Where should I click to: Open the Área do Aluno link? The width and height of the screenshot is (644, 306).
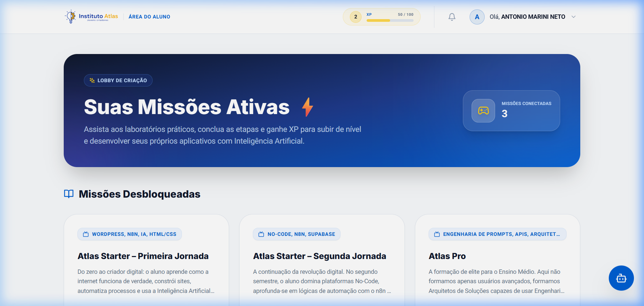pos(149,17)
